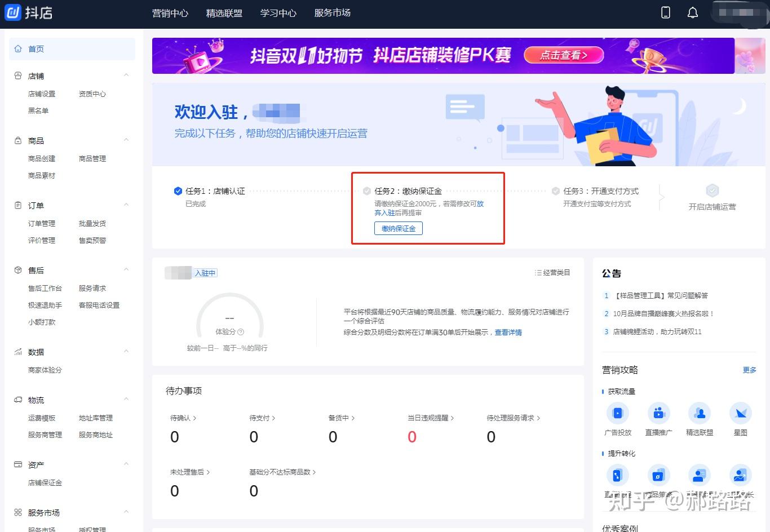The image size is (770, 532).
Task: Open announcement 【样品管理工具】常见问题解答
Action: 661,295
